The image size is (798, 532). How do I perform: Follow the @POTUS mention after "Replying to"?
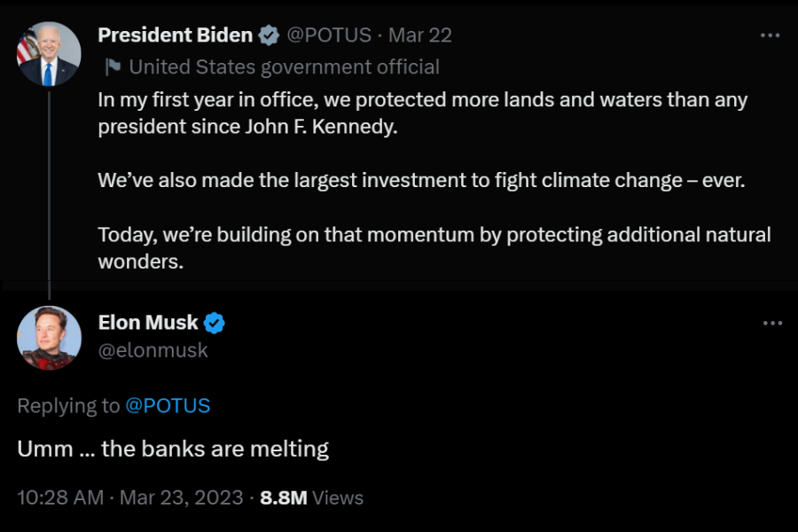[168, 406]
